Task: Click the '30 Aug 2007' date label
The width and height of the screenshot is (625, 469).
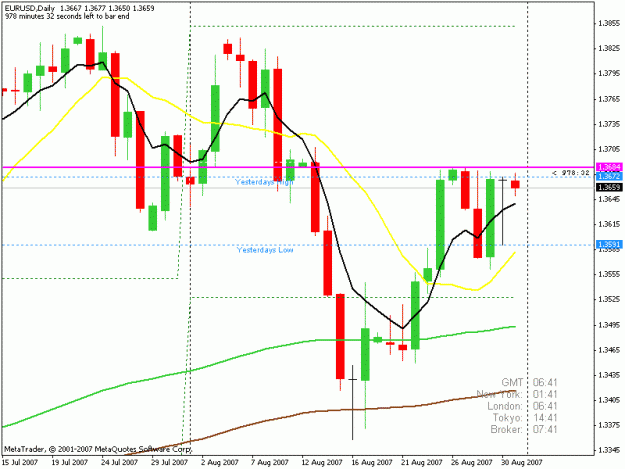Action: (522, 462)
